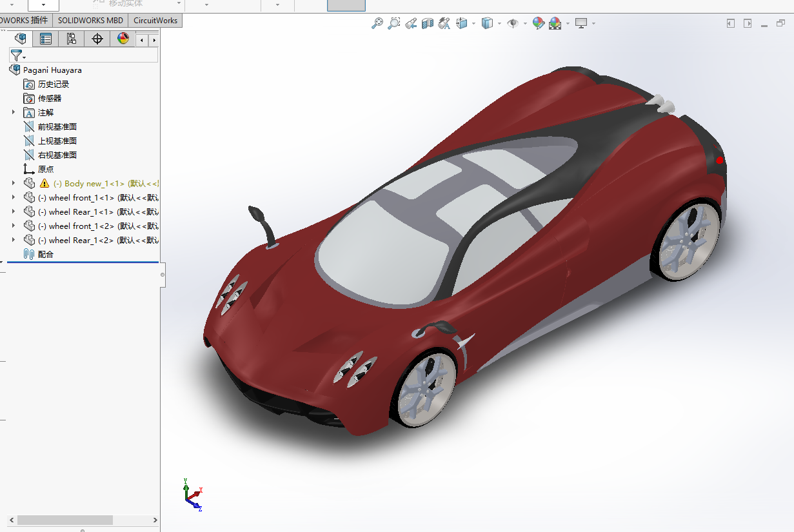The width and height of the screenshot is (794, 532).
Task: Click the Edit Appearance sphere icon
Action: pos(538,23)
